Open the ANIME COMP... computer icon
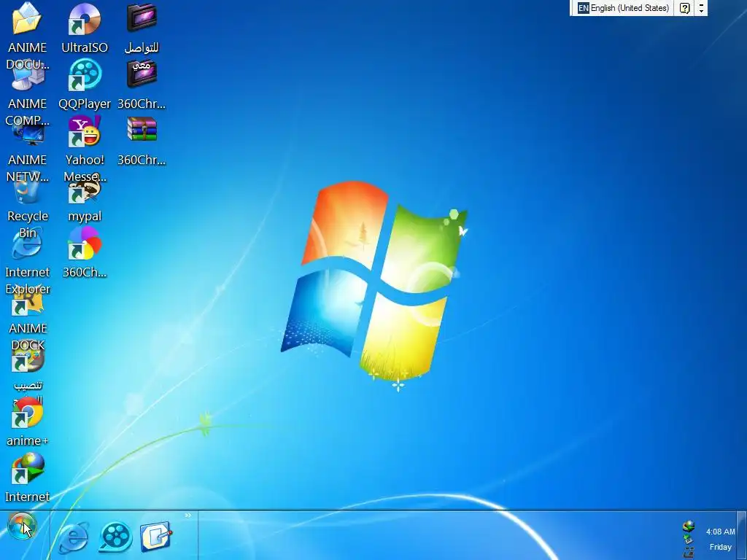This screenshot has height=560, width=747. (x=28, y=79)
